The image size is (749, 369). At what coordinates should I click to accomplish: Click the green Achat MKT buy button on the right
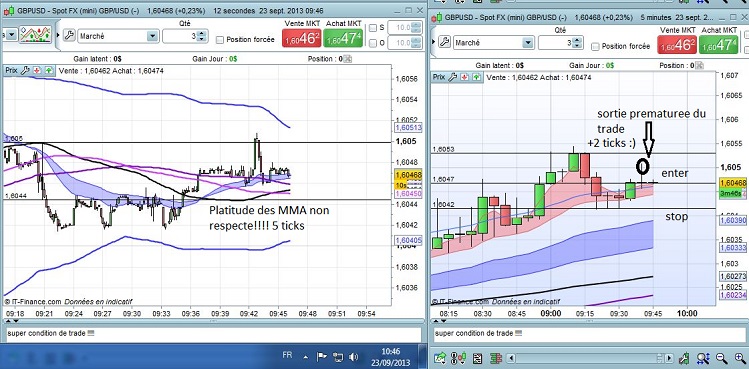point(718,44)
